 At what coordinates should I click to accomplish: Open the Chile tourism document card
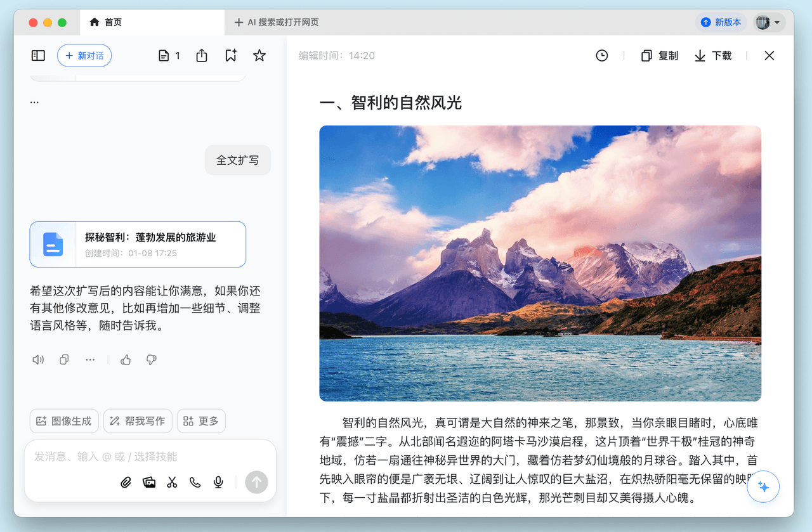(138, 244)
